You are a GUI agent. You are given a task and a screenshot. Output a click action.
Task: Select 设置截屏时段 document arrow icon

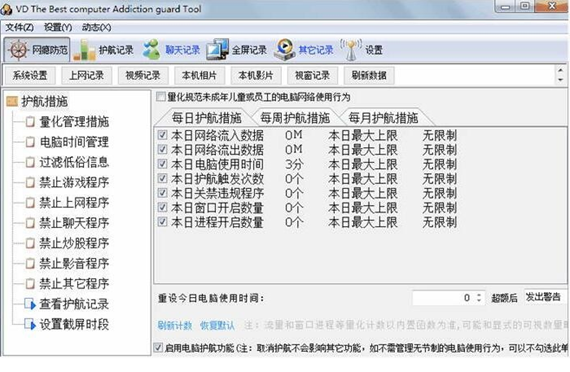coord(30,324)
